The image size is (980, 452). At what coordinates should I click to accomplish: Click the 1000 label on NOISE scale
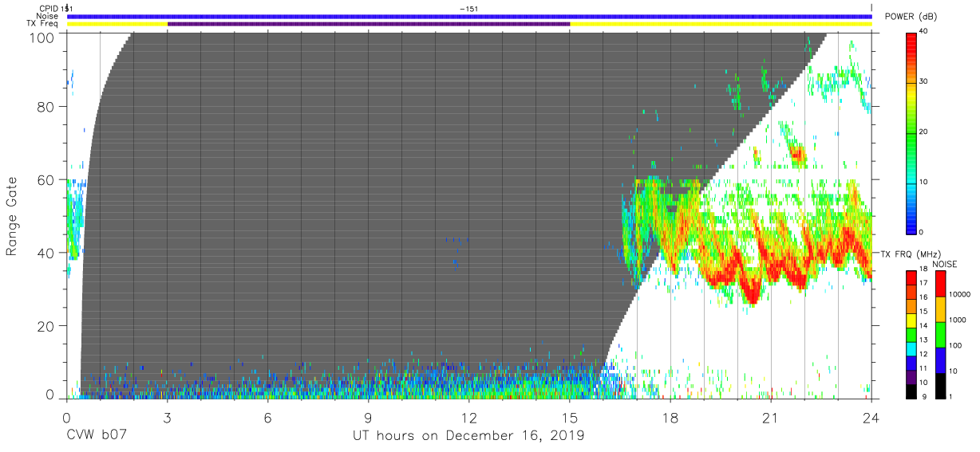(x=958, y=320)
